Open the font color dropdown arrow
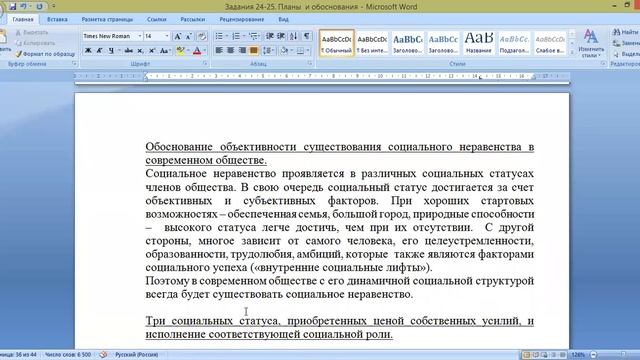The height and width of the screenshot is (360, 640). point(204,51)
